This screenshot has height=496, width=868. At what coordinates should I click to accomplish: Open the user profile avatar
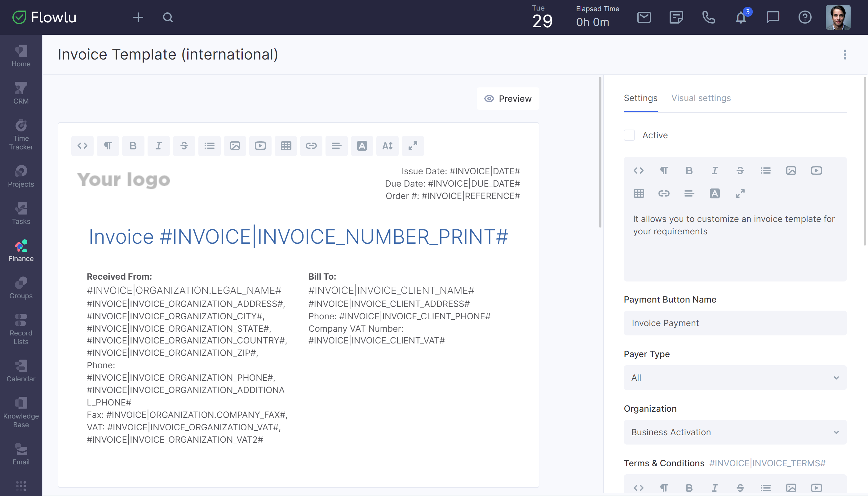pyautogui.click(x=838, y=17)
